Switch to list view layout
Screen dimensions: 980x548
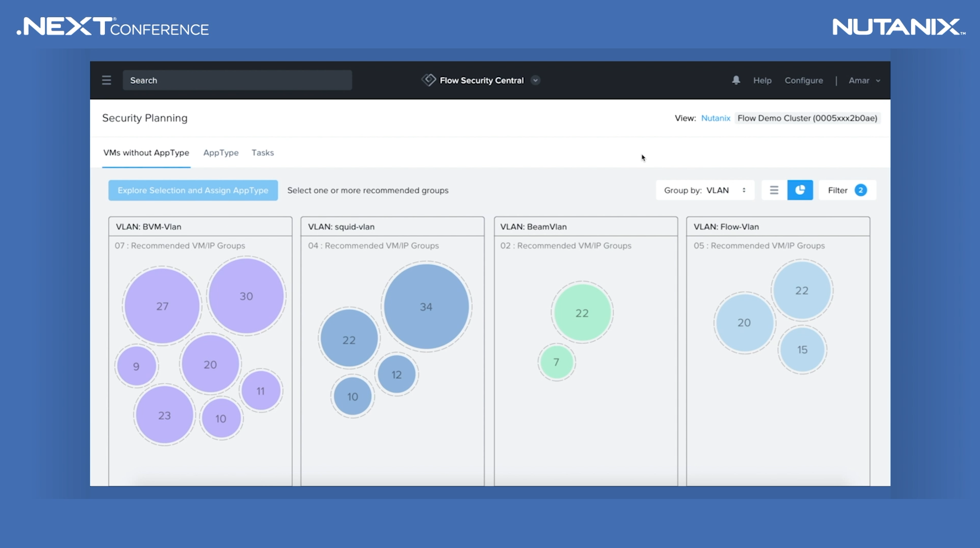(774, 190)
